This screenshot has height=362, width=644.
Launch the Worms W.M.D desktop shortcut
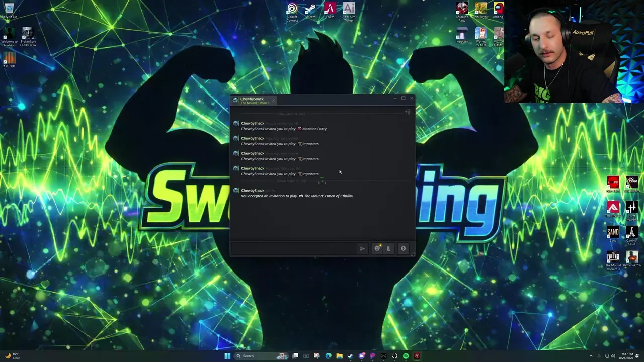(x=480, y=37)
